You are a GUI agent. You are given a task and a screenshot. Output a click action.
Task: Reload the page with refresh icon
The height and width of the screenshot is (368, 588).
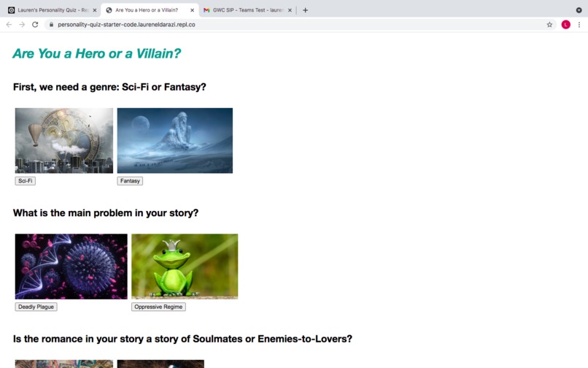(35, 24)
